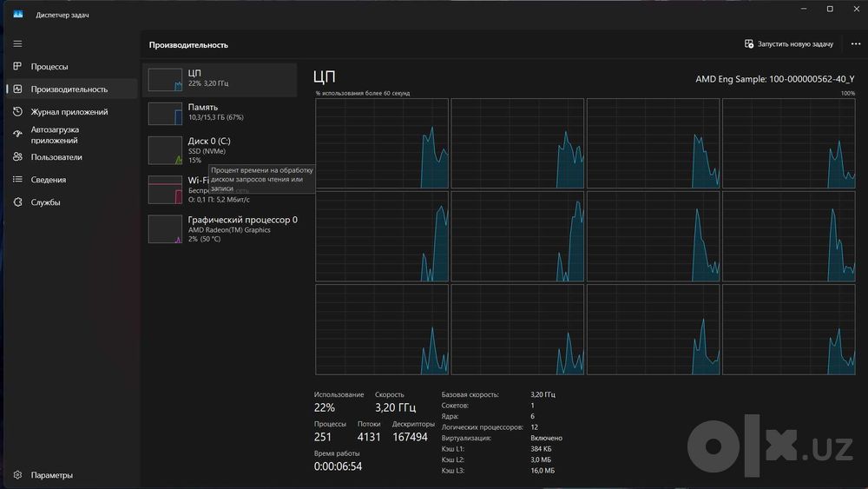Select the Диск 0 (C:) graph thumbnail
This screenshot has height=489, width=868.
coord(165,150)
